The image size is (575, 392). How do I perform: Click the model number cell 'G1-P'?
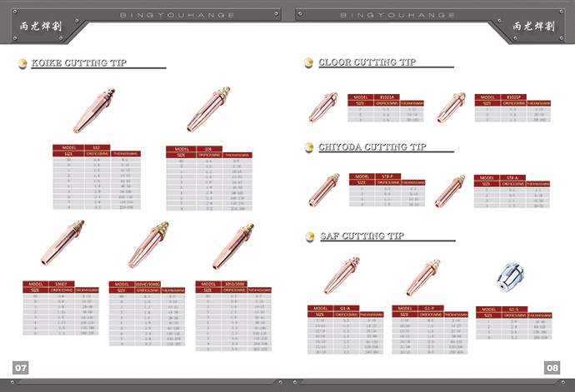431,309
